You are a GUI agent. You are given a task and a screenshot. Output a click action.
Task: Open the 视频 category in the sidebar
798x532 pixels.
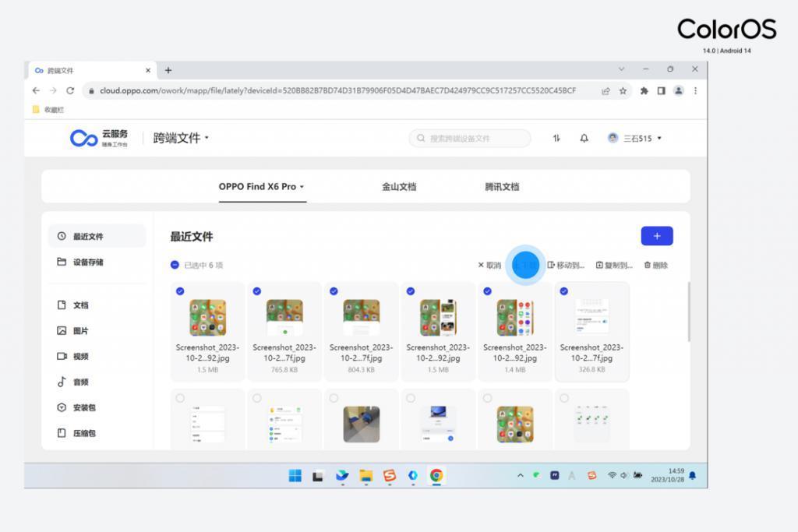[x=79, y=356]
